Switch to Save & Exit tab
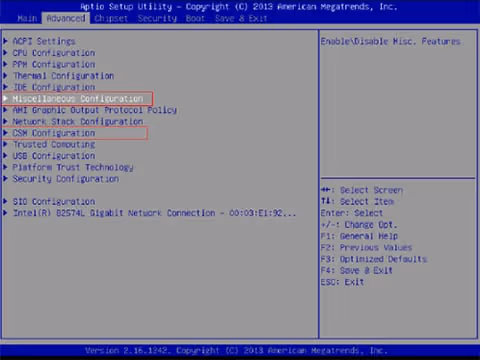 [241, 18]
